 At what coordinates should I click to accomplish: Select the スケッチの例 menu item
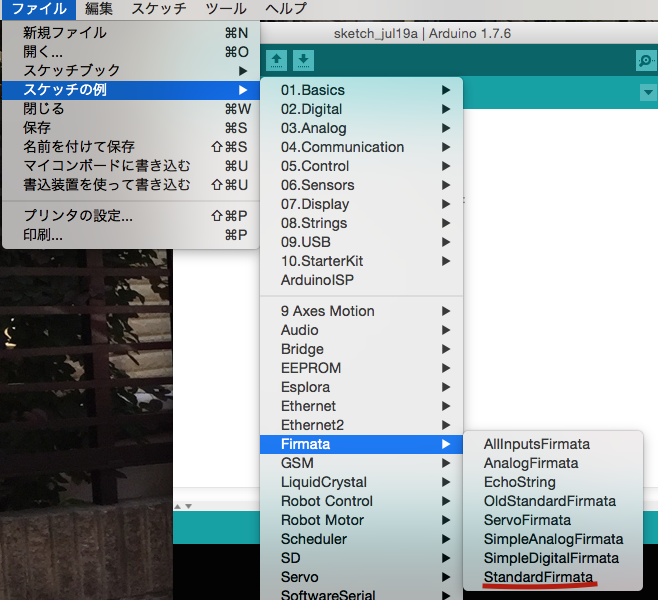pyautogui.click(x=131, y=90)
